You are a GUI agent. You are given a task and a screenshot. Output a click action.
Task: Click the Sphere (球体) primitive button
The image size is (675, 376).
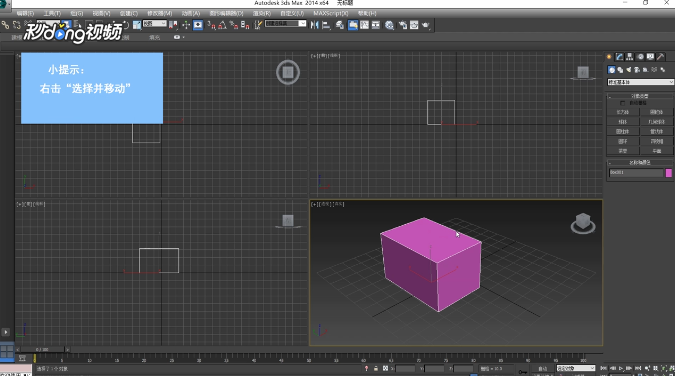[623, 122]
